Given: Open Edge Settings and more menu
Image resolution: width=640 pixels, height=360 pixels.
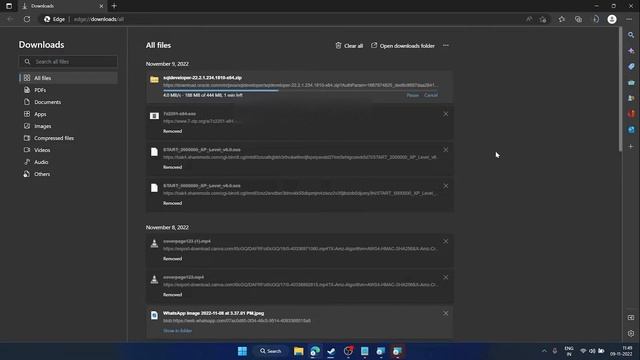Looking at the screenshot, I should [x=629, y=19].
